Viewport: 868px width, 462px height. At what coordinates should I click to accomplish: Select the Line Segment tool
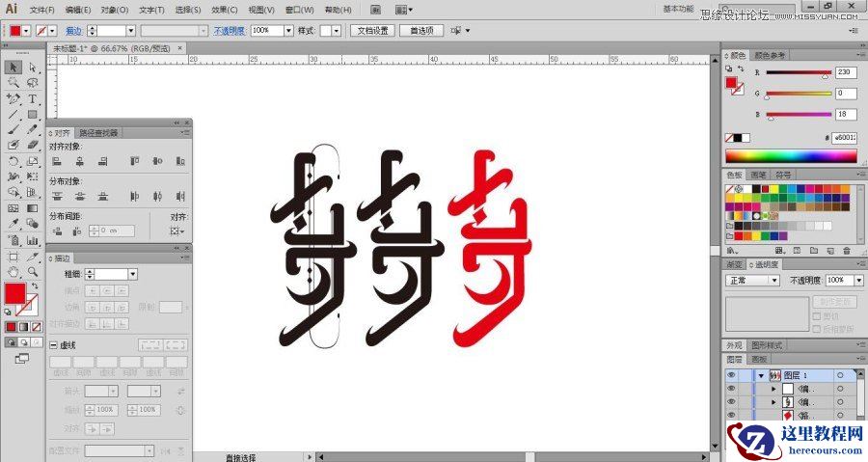[14, 114]
